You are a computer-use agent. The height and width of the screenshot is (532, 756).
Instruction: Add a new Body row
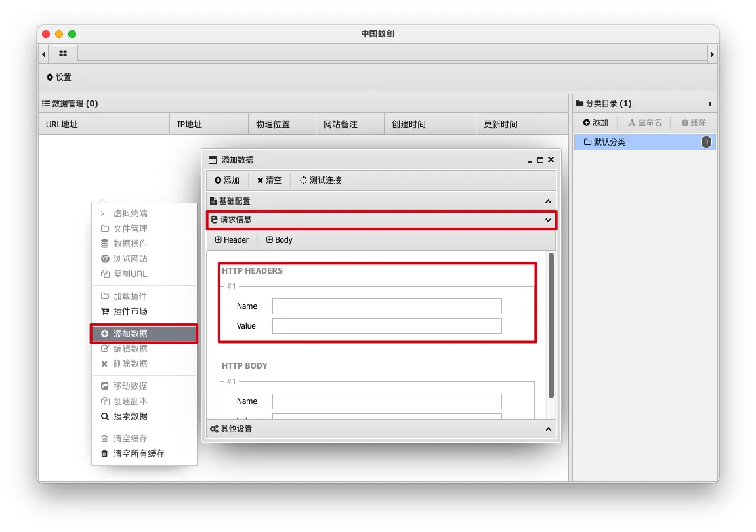click(280, 240)
